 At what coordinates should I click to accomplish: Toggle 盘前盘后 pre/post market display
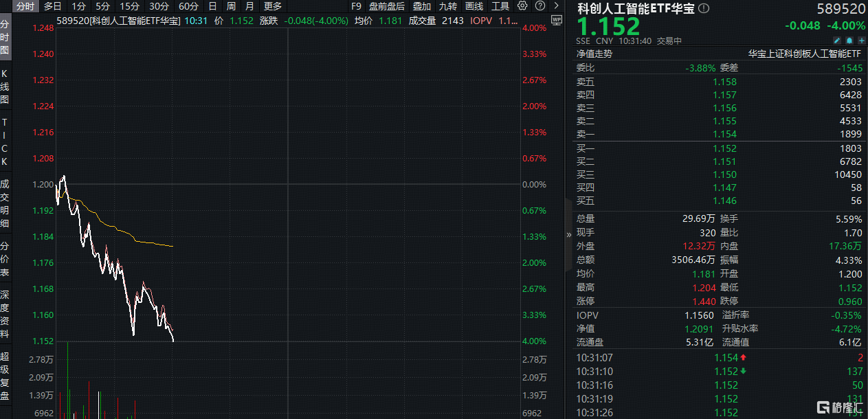tap(387, 6)
